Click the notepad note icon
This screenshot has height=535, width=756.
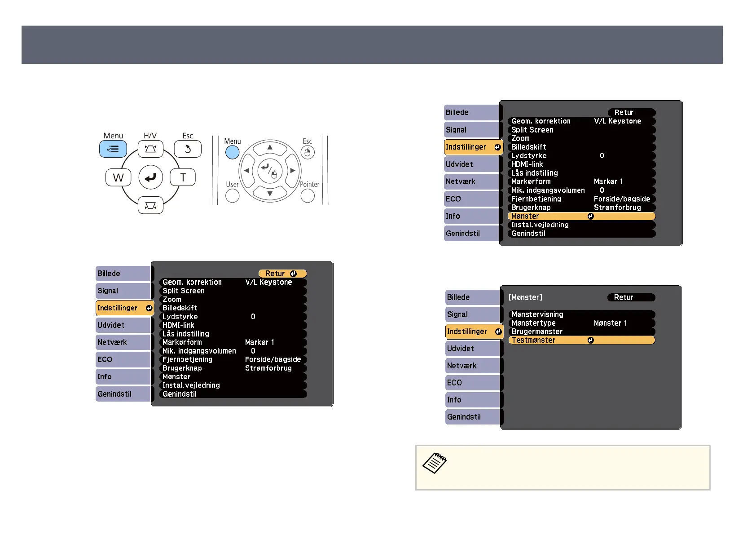point(434,463)
